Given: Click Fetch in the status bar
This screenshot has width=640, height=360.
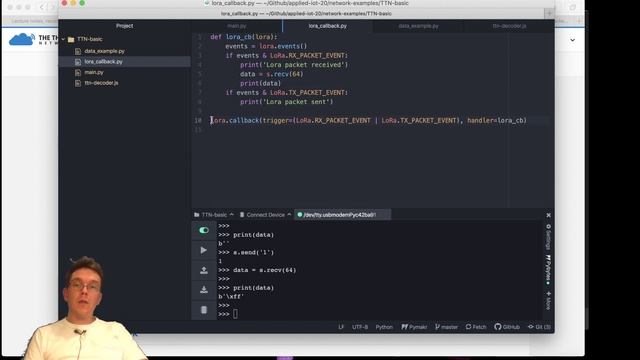Looking at the screenshot, I should pos(476,327).
